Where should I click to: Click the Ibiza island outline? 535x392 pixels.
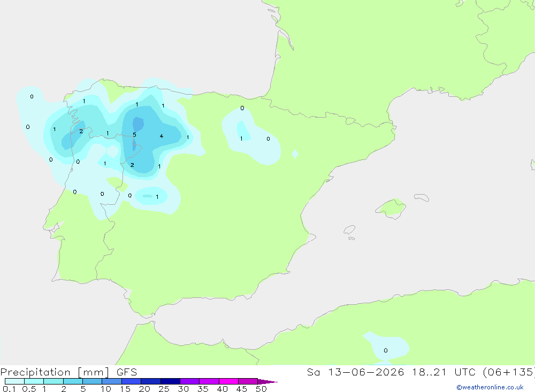[349, 229]
